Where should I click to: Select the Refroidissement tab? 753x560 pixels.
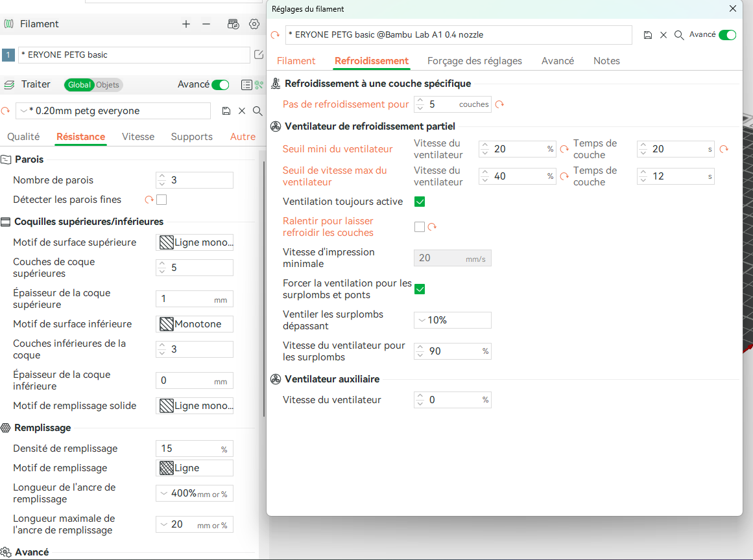tap(372, 61)
